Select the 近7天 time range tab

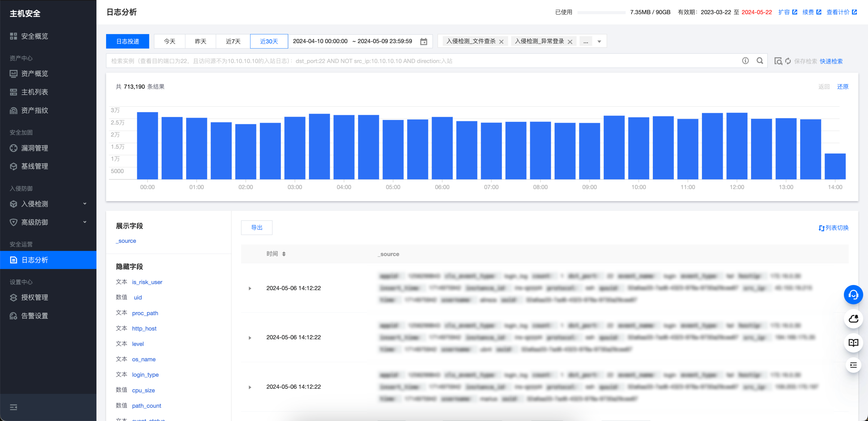(233, 41)
